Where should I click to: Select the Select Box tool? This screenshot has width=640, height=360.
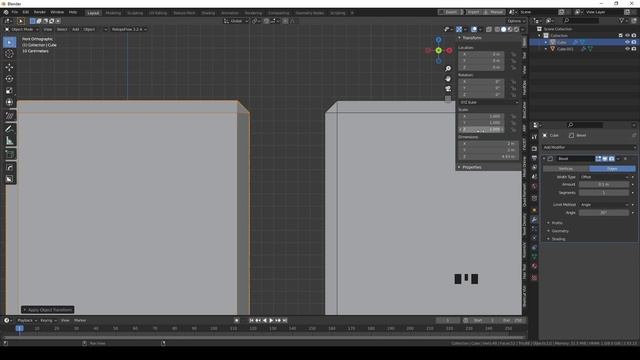[x=9, y=42]
